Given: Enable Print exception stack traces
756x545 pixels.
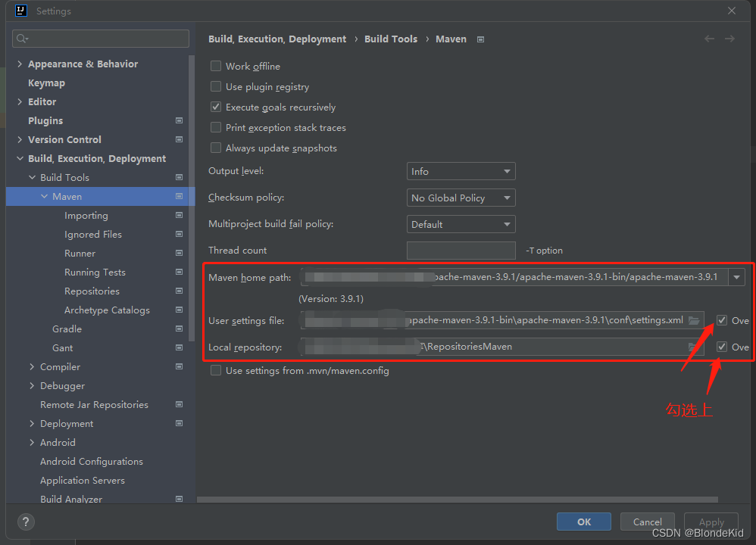Looking at the screenshot, I should [216, 127].
